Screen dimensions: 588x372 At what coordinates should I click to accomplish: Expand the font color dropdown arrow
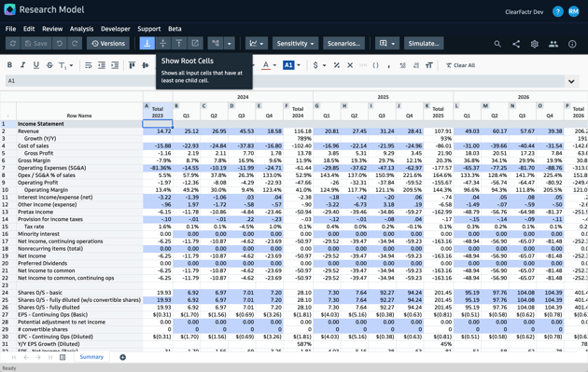[275, 65]
